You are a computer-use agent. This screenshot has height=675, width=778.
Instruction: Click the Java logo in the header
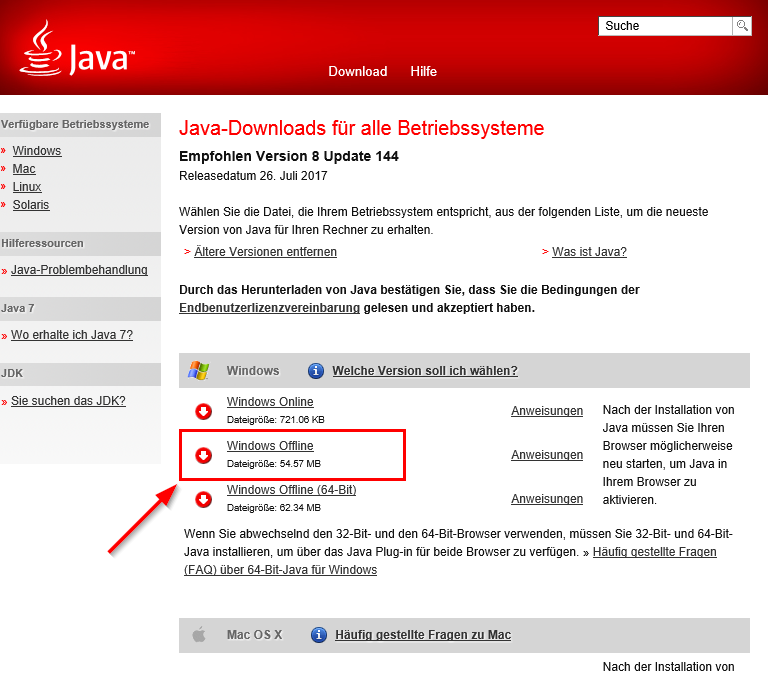click(x=77, y=48)
